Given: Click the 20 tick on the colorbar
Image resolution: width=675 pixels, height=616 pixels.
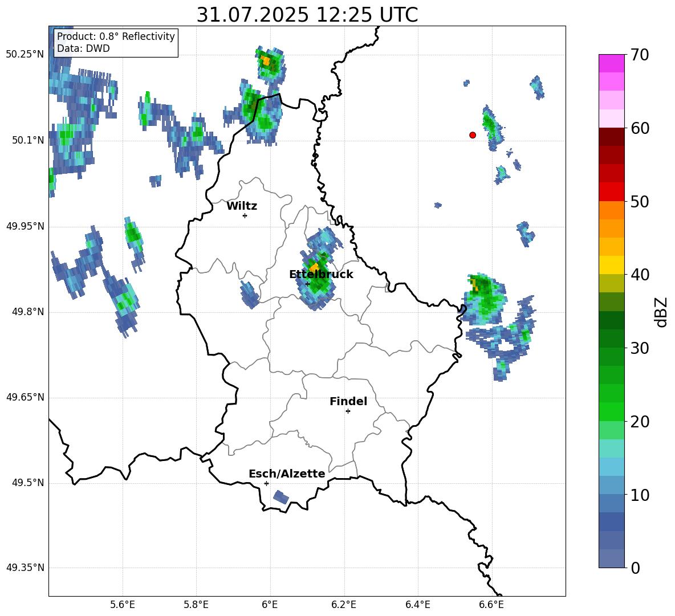Looking at the screenshot, I should pos(640,422).
